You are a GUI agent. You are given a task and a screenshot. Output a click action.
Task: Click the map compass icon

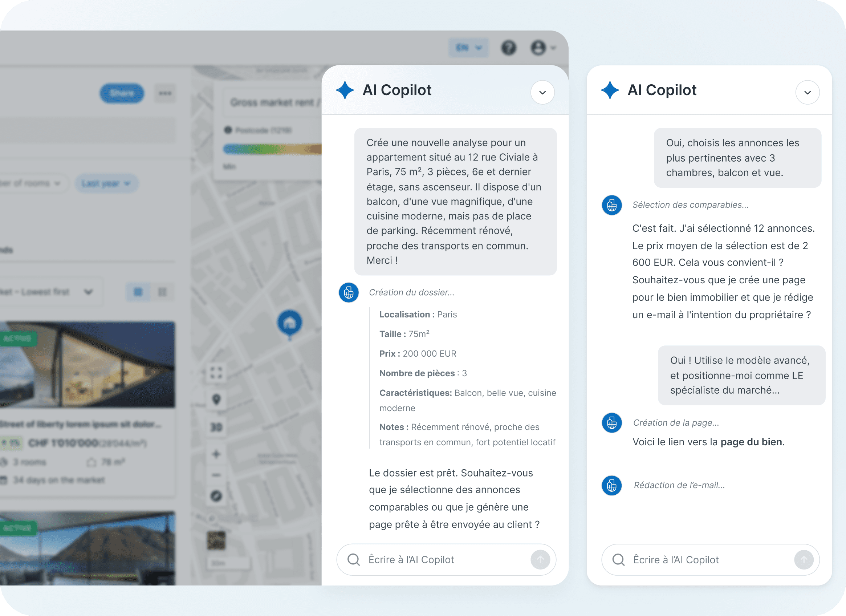[216, 496]
